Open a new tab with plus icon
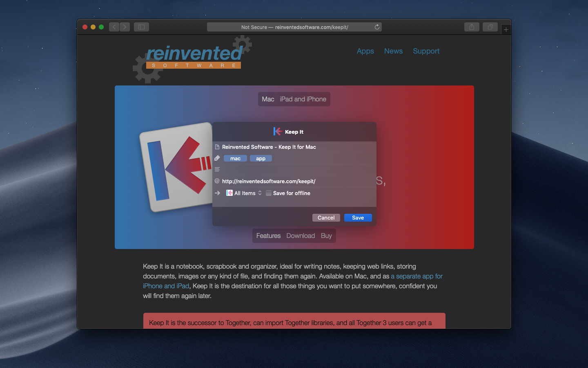The image size is (588, 368). [x=506, y=29]
